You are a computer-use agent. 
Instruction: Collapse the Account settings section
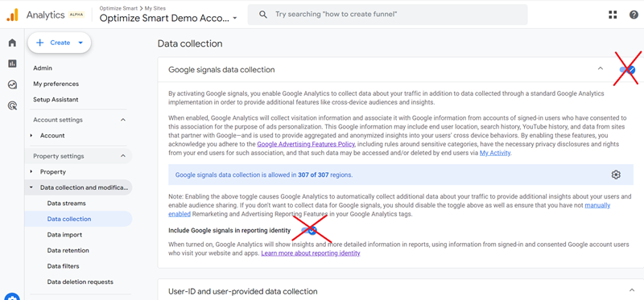pyautogui.click(x=123, y=120)
